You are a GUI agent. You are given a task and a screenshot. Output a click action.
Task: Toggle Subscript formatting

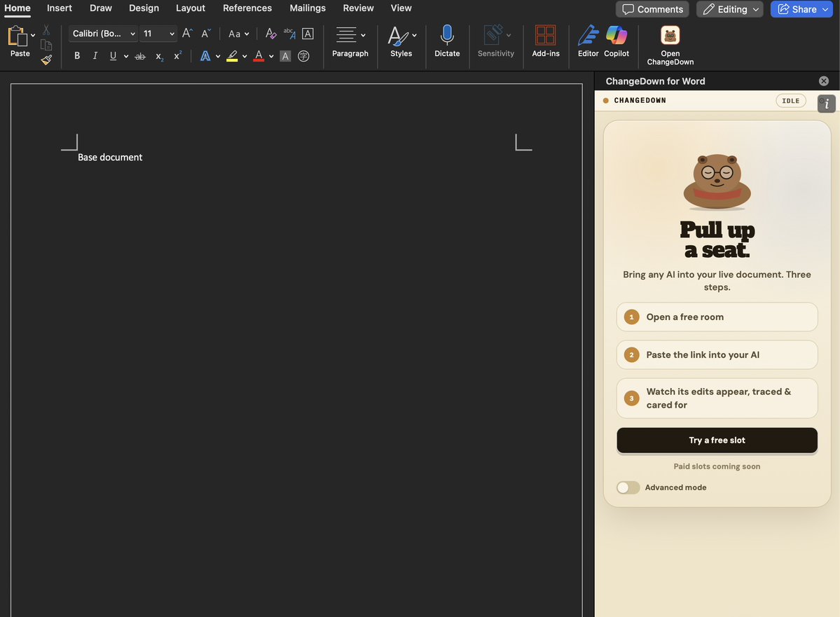click(159, 56)
